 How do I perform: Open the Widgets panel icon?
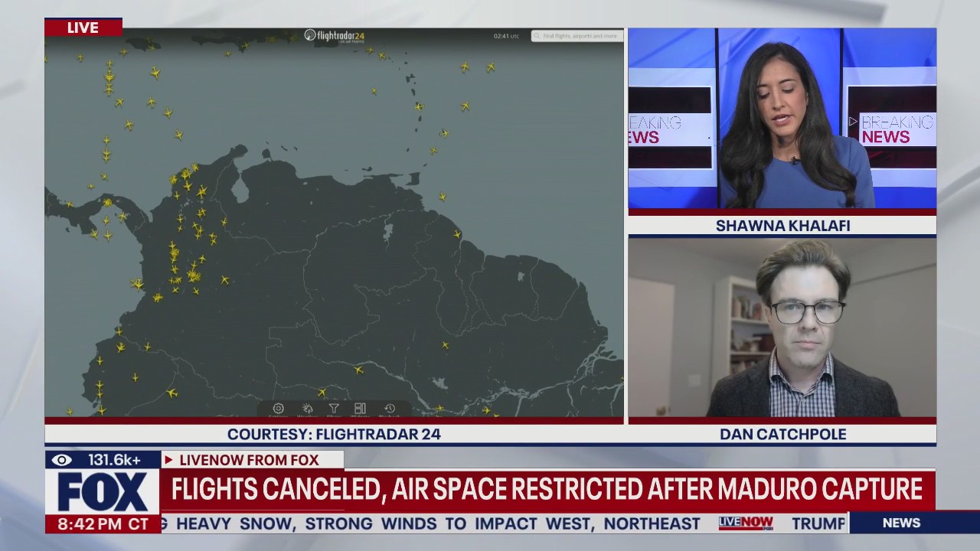(361, 409)
